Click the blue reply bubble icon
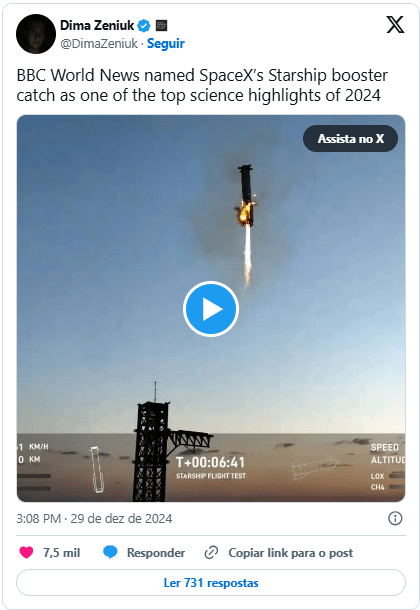Image resolution: width=420 pixels, height=610 pixels. (110, 552)
